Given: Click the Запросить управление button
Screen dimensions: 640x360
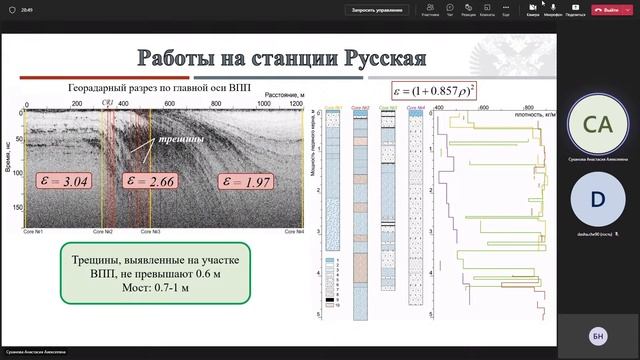Looking at the screenshot, I should pos(377,10).
